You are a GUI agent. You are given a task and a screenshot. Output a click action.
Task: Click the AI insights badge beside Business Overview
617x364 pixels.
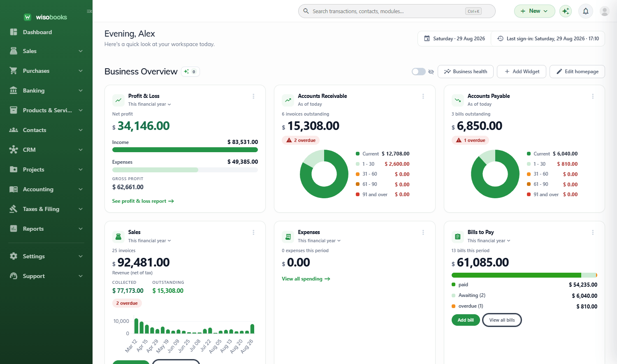tap(190, 72)
